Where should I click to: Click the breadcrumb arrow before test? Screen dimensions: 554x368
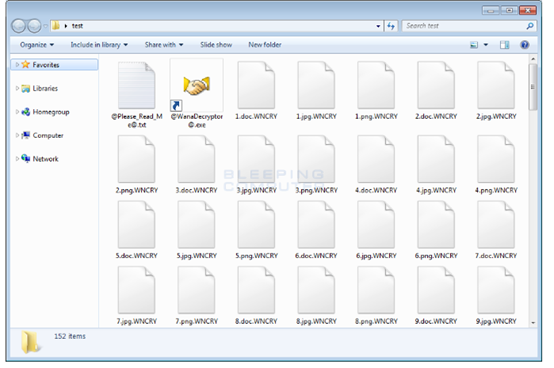click(x=66, y=26)
